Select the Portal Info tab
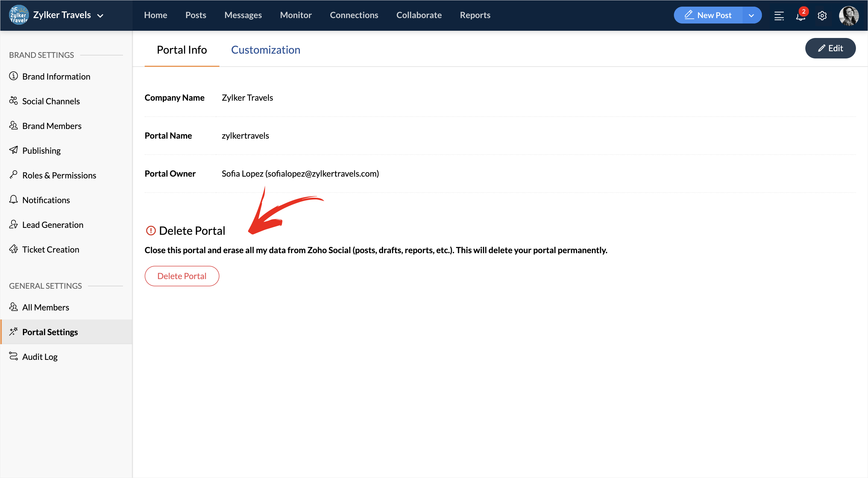Image resolution: width=868 pixels, height=478 pixels. pos(182,50)
